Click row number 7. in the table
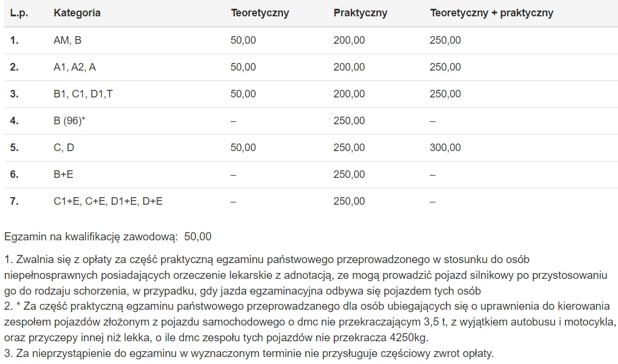This screenshot has width=618, height=364. click(x=14, y=201)
